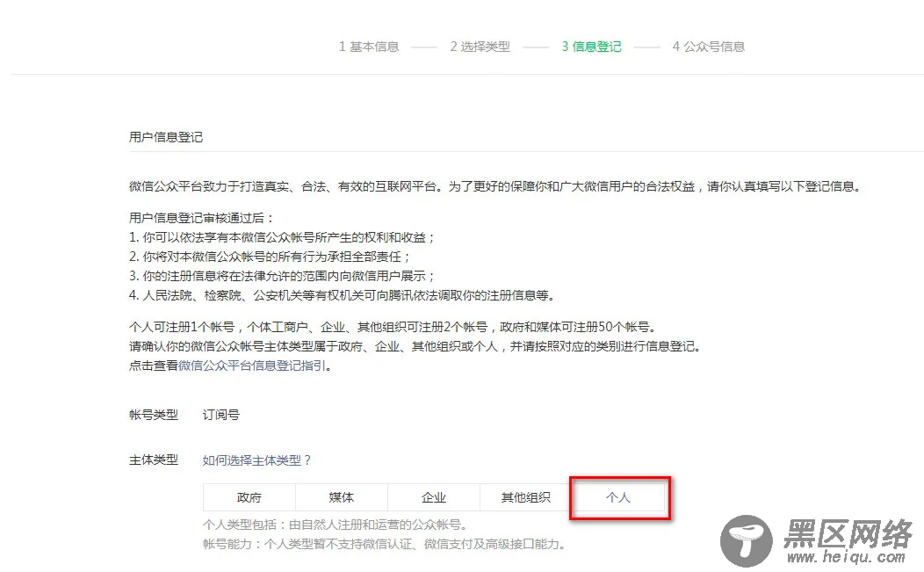Go to step 1 基本信息
The width and height of the screenshot is (924, 572).
pos(369,47)
